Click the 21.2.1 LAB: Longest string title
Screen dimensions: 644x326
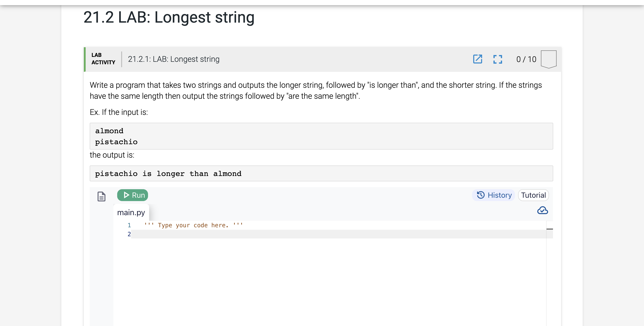[x=174, y=59]
